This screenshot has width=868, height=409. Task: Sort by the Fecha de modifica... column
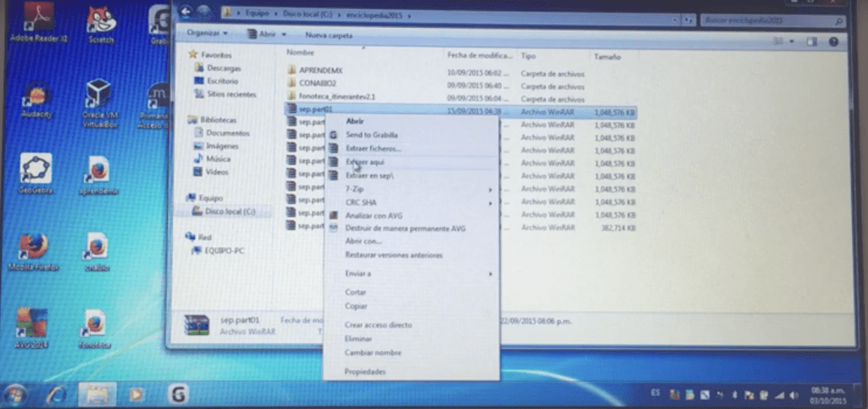480,56
